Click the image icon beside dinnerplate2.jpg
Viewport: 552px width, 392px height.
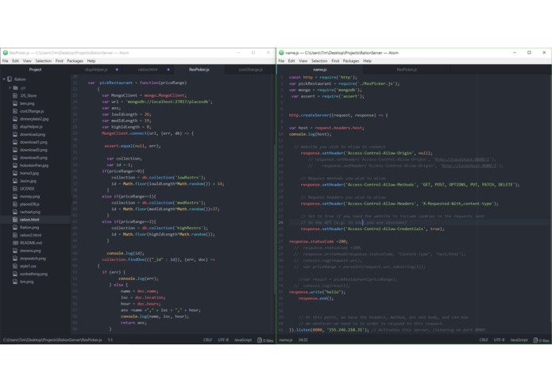point(15,119)
